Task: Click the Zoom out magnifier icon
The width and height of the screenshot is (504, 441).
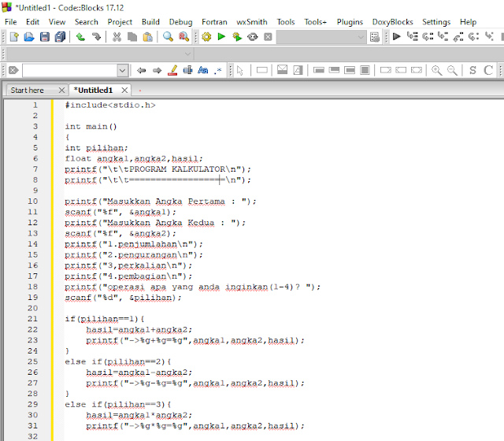Action: pos(452,70)
